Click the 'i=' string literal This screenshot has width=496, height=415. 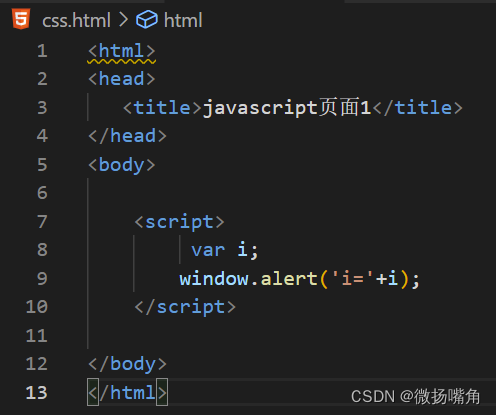352,279
